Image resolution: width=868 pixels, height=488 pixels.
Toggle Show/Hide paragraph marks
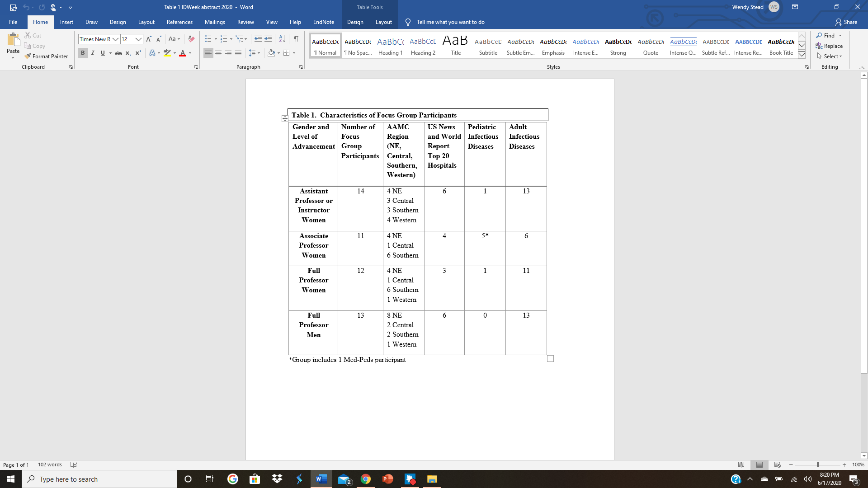pyautogui.click(x=296, y=39)
